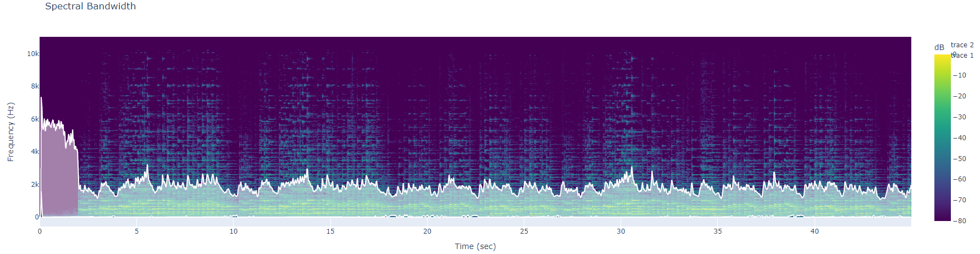
Task: Click the 6k frequency axis tick
Action: click(35, 119)
